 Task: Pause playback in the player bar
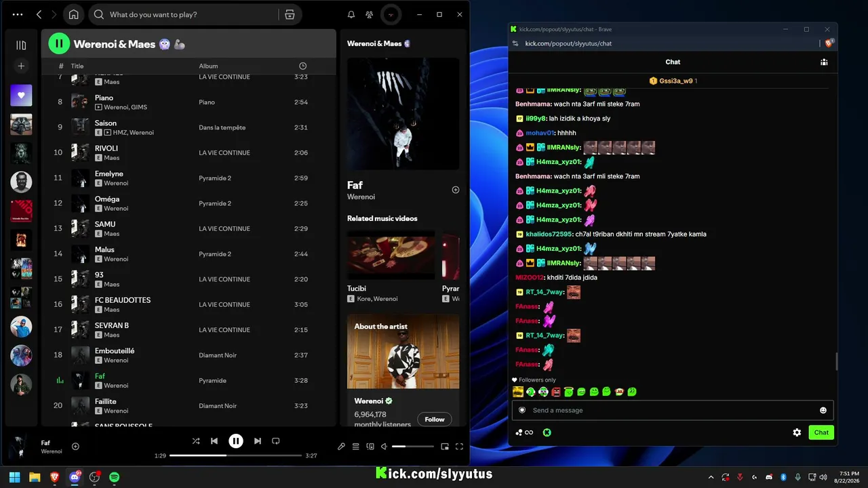(235, 441)
